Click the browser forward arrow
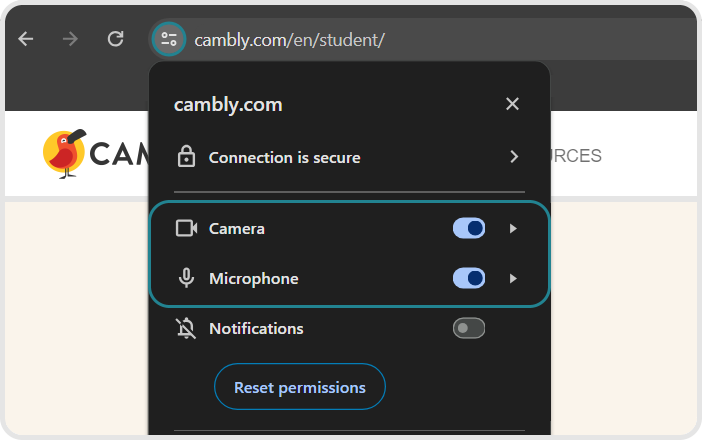The height and width of the screenshot is (440, 702). click(x=70, y=39)
